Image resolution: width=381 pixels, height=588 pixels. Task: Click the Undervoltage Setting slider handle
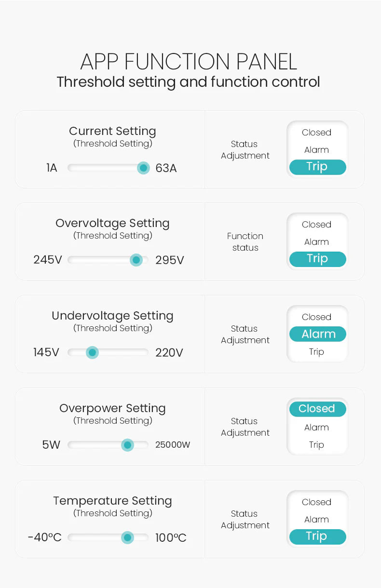pyautogui.click(x=93, y=352)
